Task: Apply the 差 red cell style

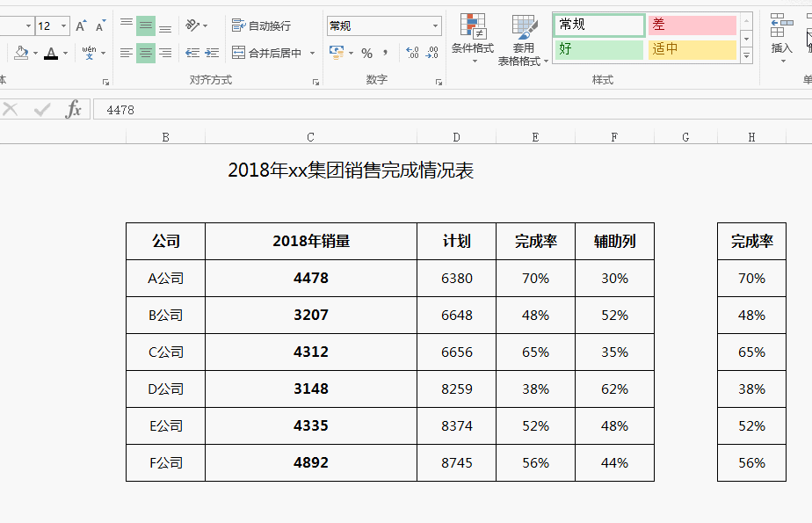Action: (x=692, y=25)
